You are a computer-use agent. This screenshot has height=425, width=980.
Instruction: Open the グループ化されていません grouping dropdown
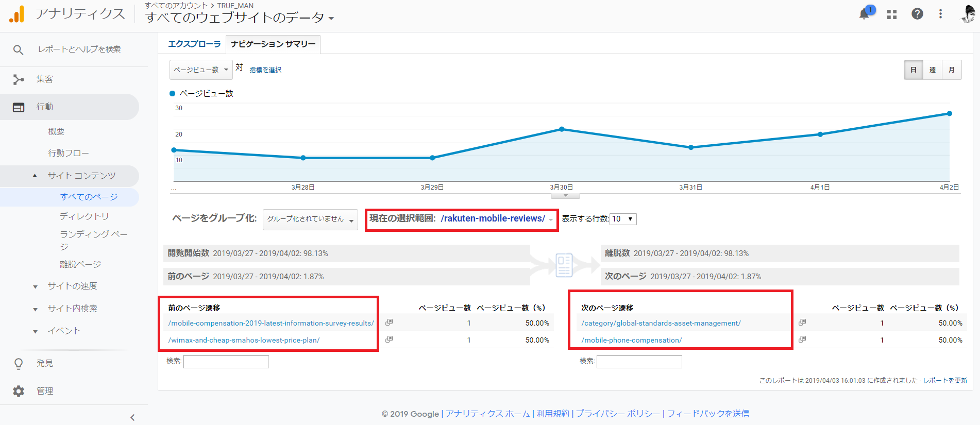click(310, 219)
